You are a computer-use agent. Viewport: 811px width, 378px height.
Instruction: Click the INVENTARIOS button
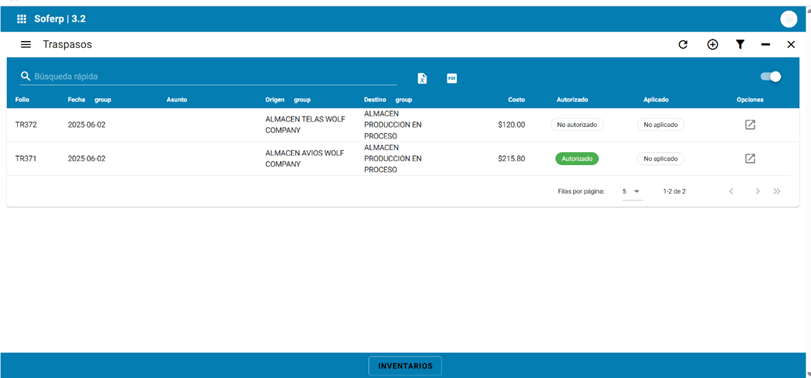[405, 366]
